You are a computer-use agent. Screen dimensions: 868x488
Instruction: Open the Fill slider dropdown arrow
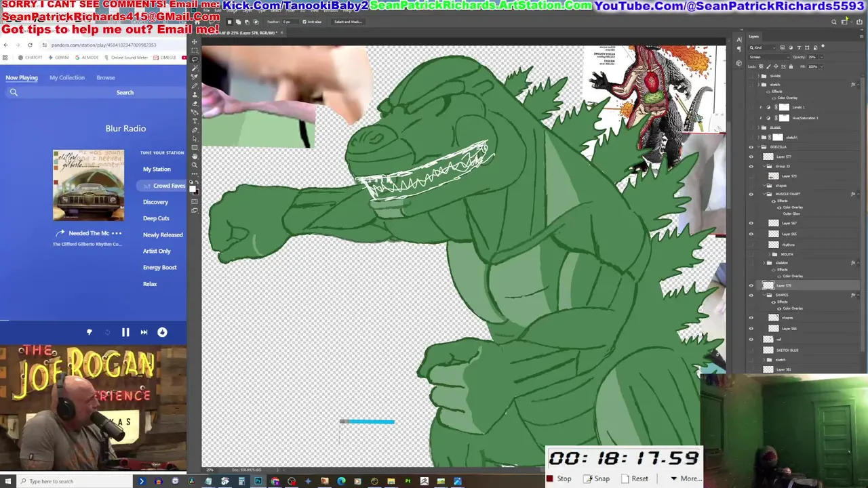click(822, 66)
